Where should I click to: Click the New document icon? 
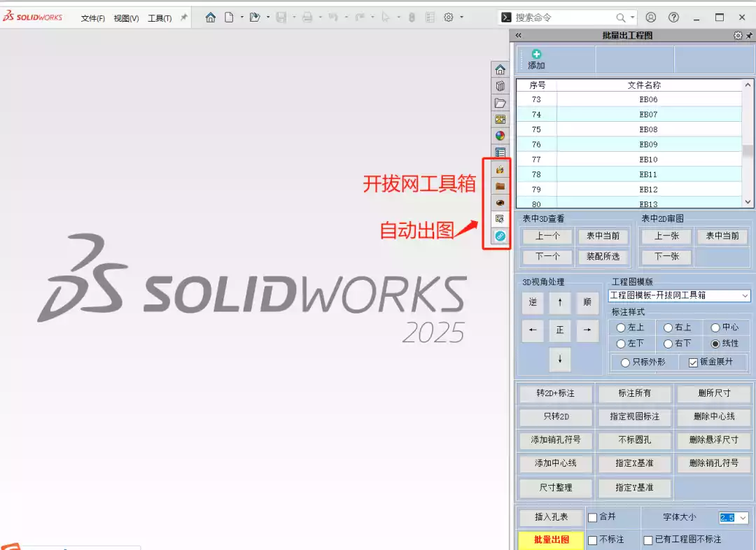(x=229, y=17)
